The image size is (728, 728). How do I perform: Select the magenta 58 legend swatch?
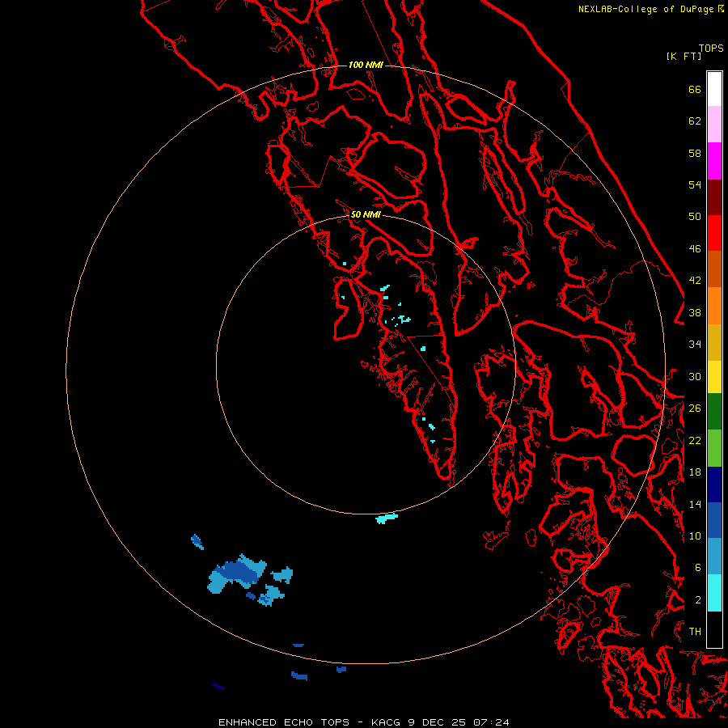point(714,161)
